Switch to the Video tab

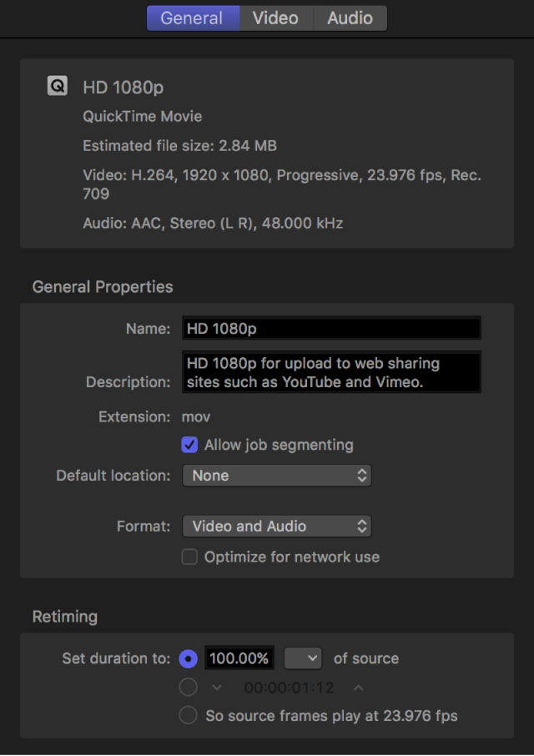[x=275, y=18]
